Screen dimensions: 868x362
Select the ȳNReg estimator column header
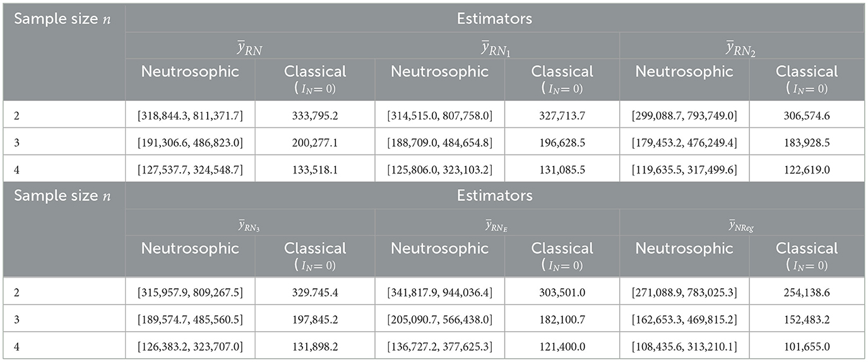tap(742, 225)
